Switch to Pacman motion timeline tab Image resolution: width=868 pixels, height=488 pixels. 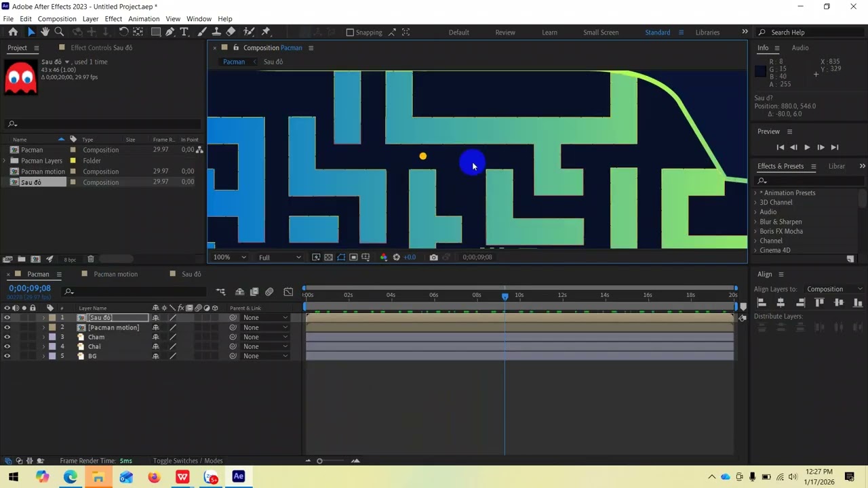(x=115, y=274)
